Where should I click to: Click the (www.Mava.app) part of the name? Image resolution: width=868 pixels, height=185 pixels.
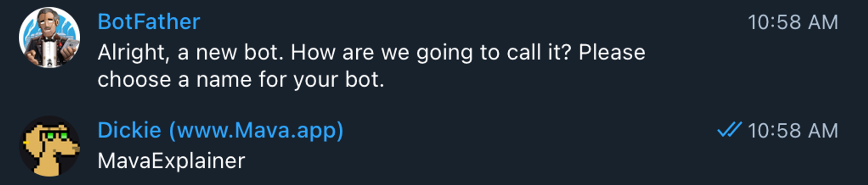256,130
